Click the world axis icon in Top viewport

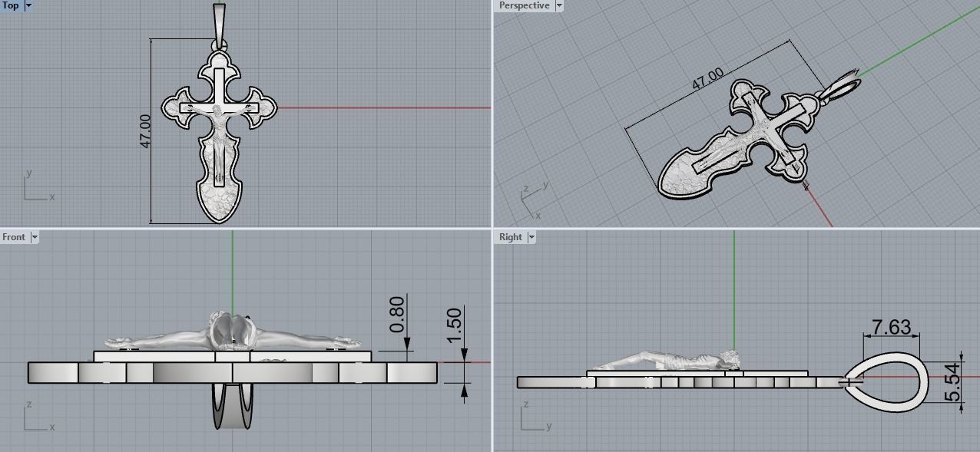(x=38, y=185)
